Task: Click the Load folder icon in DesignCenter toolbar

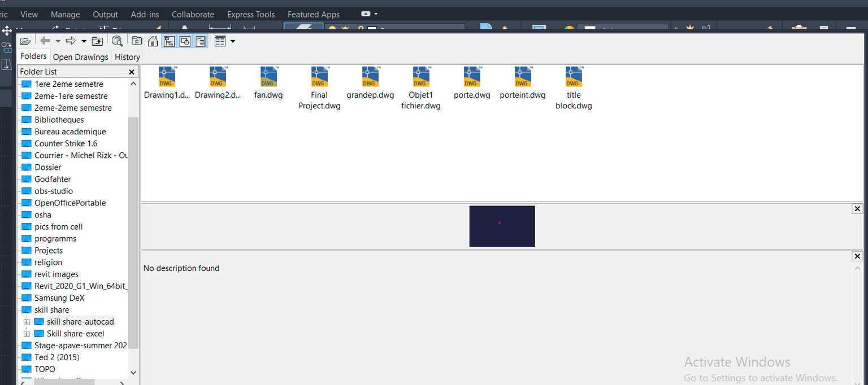Action: 25,41
